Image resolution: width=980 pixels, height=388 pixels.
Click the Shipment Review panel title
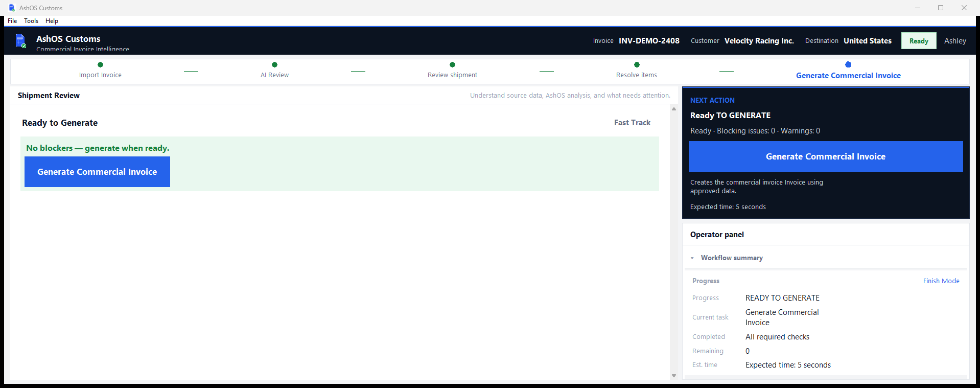tap(49, 96)
